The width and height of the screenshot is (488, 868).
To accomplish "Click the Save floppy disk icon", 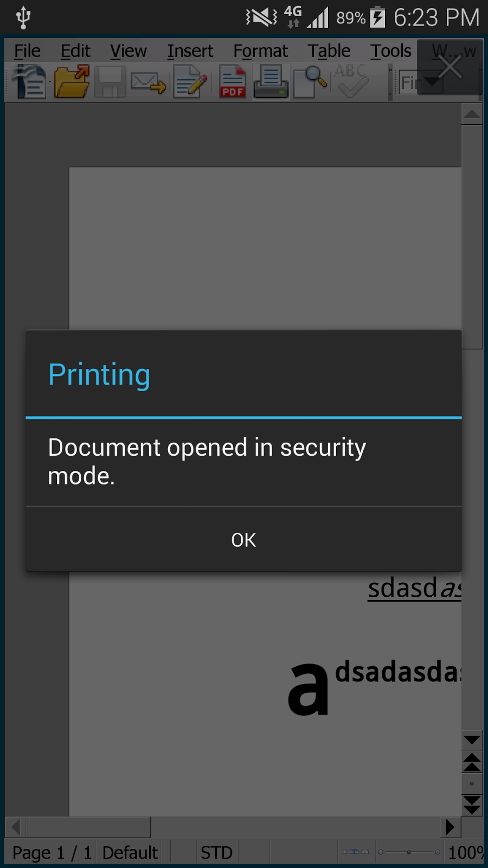I will pos(110,82).
